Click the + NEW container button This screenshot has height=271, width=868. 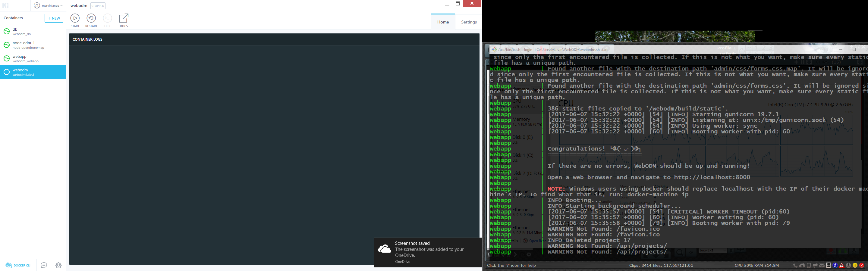[54, 18]
